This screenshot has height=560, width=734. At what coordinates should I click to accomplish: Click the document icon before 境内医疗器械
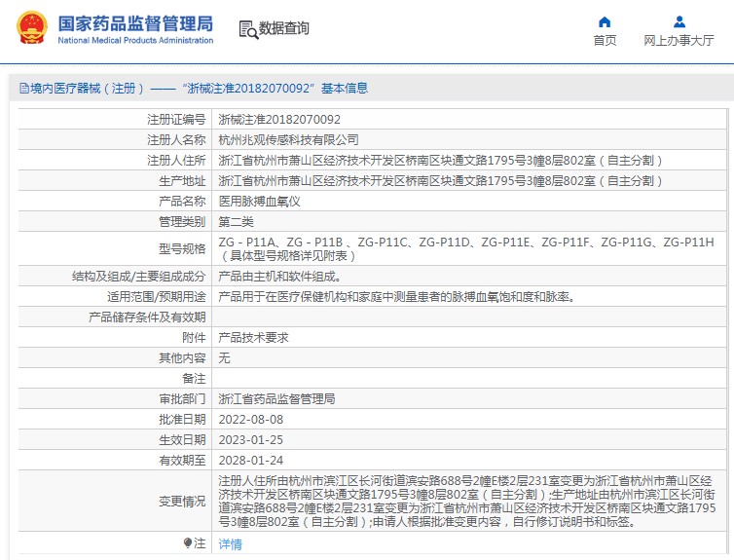tap(24, 88)
